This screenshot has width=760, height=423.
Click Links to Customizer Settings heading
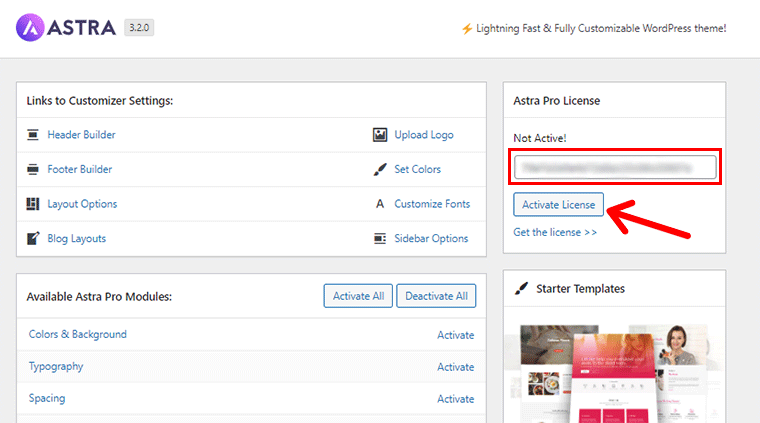[99, 101]
